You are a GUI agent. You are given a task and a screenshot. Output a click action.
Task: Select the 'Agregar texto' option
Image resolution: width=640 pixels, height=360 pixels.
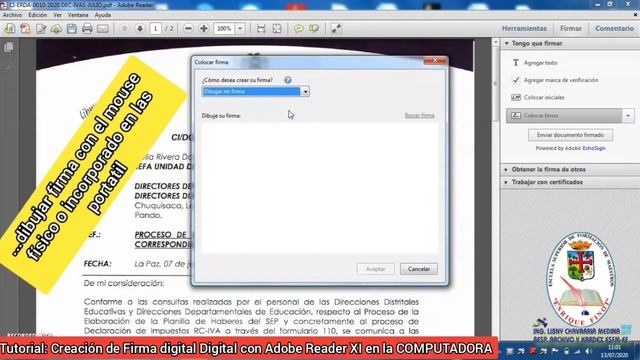[540, 63]
